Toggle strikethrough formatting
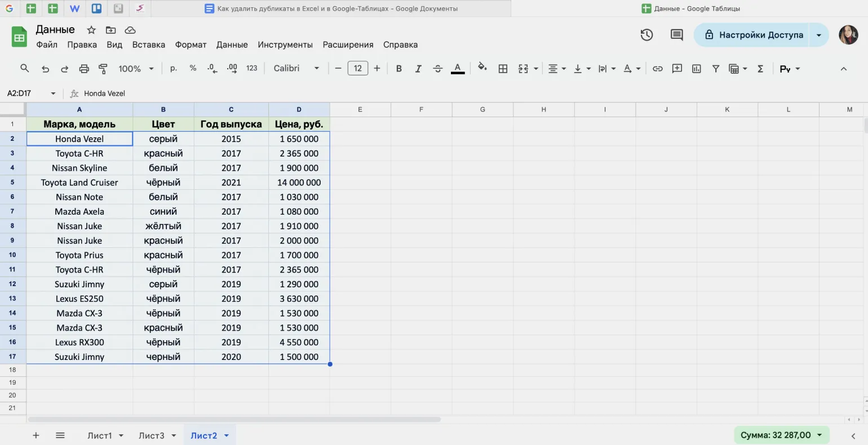The image size is (868, 445). point(438,69)
